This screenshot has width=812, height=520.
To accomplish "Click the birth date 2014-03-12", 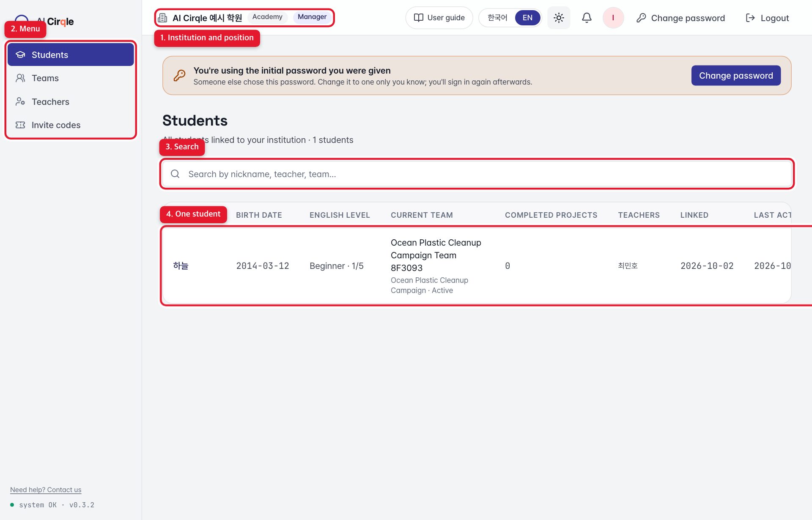I will pos(263,266).
